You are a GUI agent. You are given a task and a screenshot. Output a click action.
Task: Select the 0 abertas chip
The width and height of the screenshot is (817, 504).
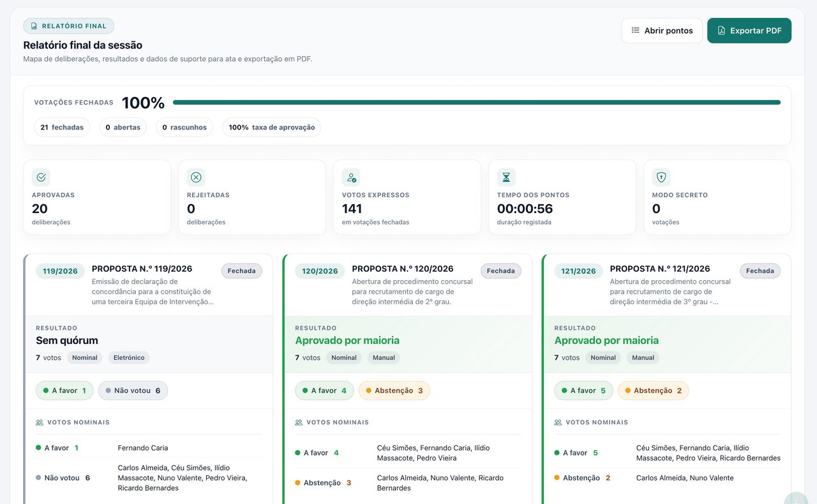pyautogui.click(x=123, y=127)
